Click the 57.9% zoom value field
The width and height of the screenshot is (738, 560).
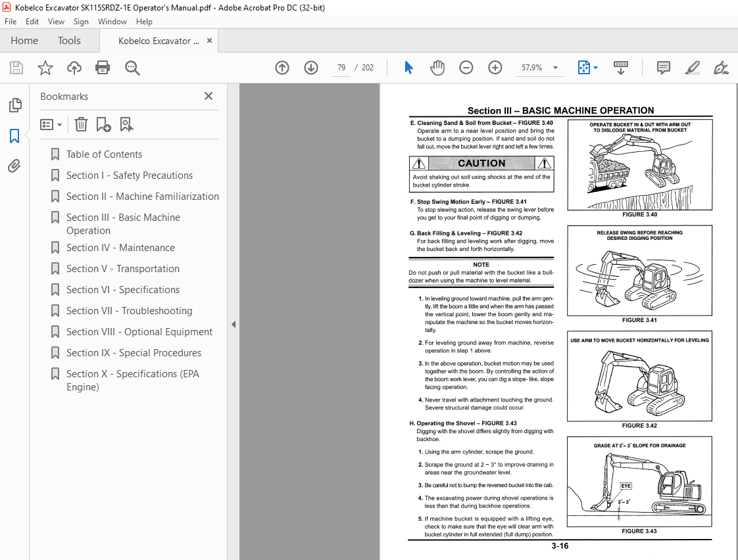pyautogui.click(x=532, y=68)
